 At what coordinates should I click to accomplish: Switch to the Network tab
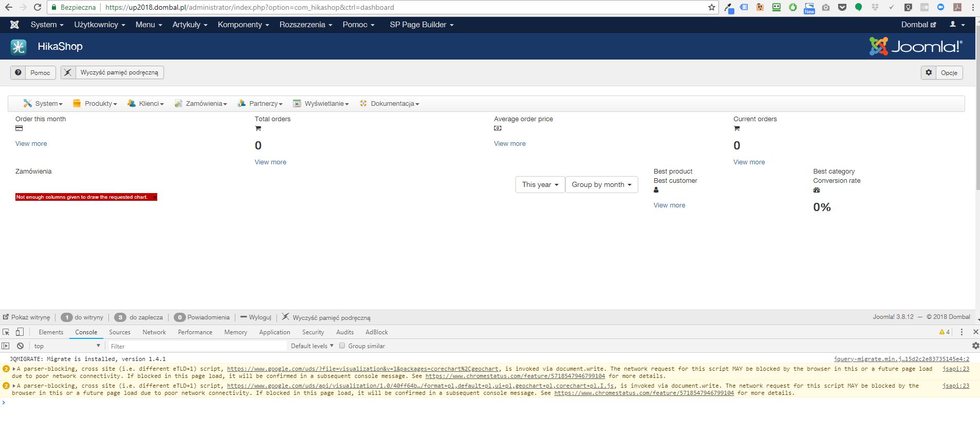click(x=154, y=332)
